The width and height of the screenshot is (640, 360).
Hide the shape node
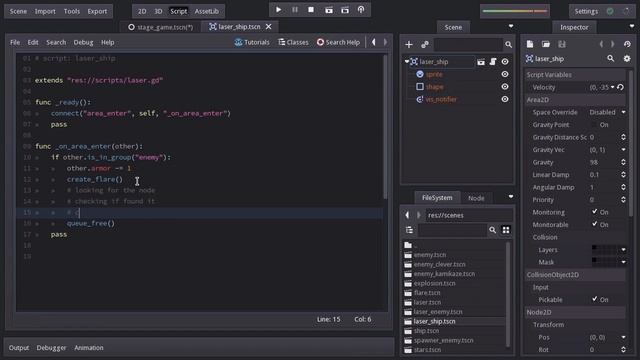point(505,87)
